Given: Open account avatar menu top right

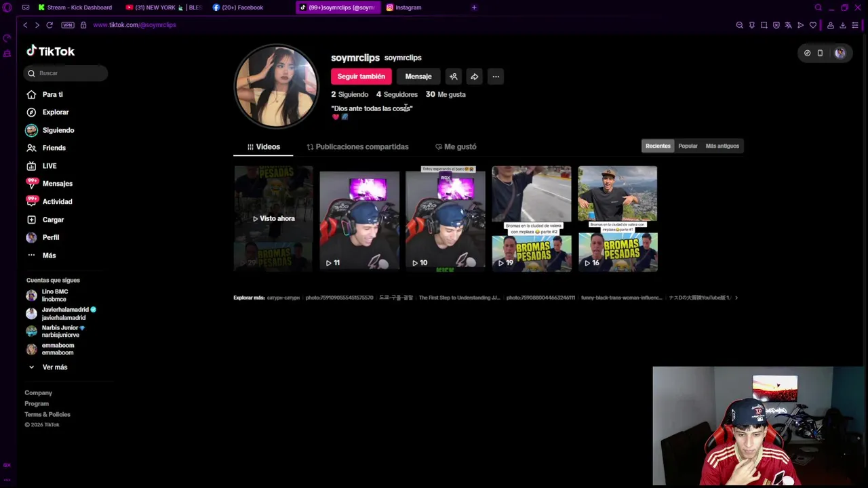Looking at the screenshot, I should point(840,53).
